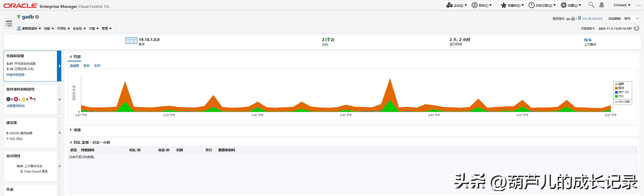Click the lock icon next to sys

pyautogui.click(x=573, y=18)
